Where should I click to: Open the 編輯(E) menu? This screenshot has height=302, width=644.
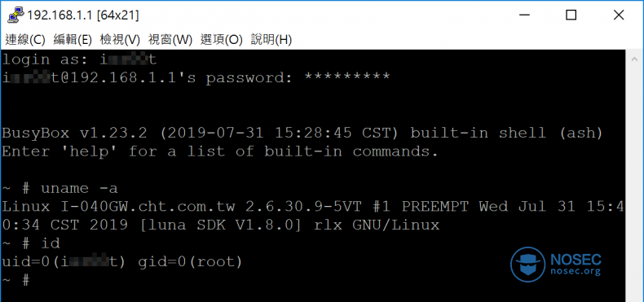point(73,40)
